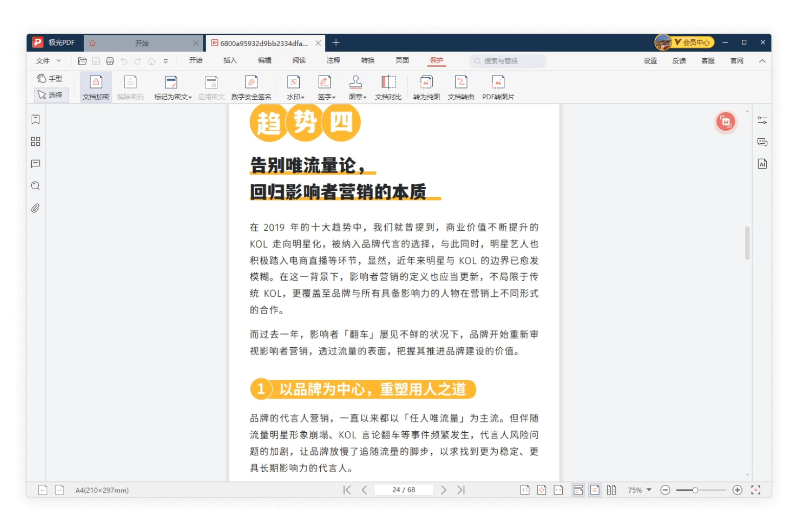Switch to the Insert (插入) ribbon tab
798x532 pixels.
pyautogui.click(x=230, y=60)
